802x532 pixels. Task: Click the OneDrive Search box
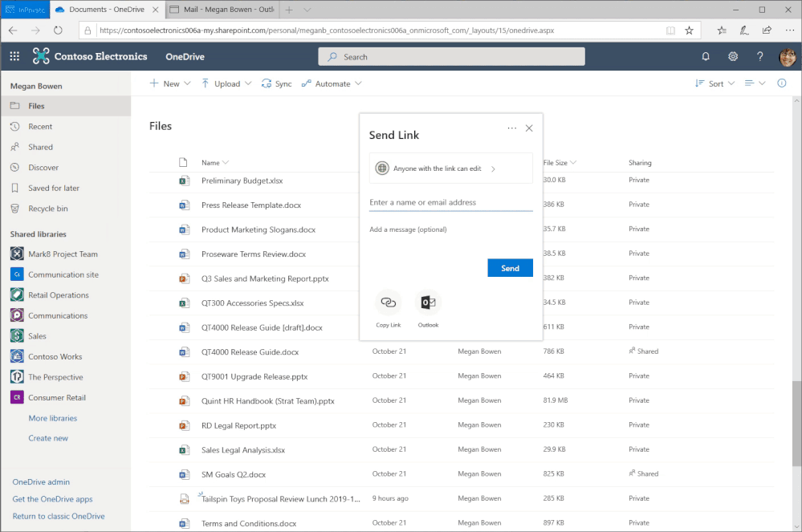pyautogui.click(x=451, y=57)
